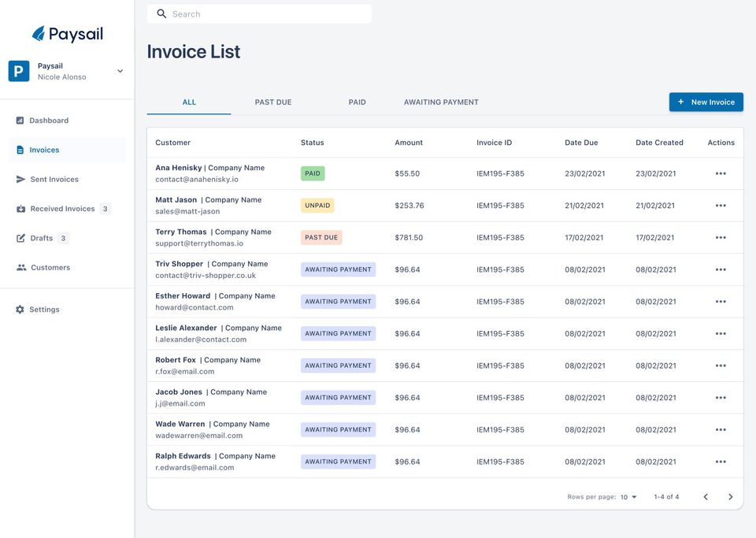This screenshot has width=756, height=538.
Task: Click the search magnifier icon
Action: [161, 14]
